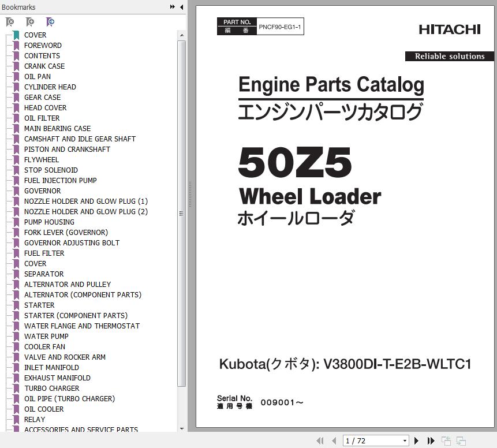Open the page number dropdown arrow

tap(405, 441)
